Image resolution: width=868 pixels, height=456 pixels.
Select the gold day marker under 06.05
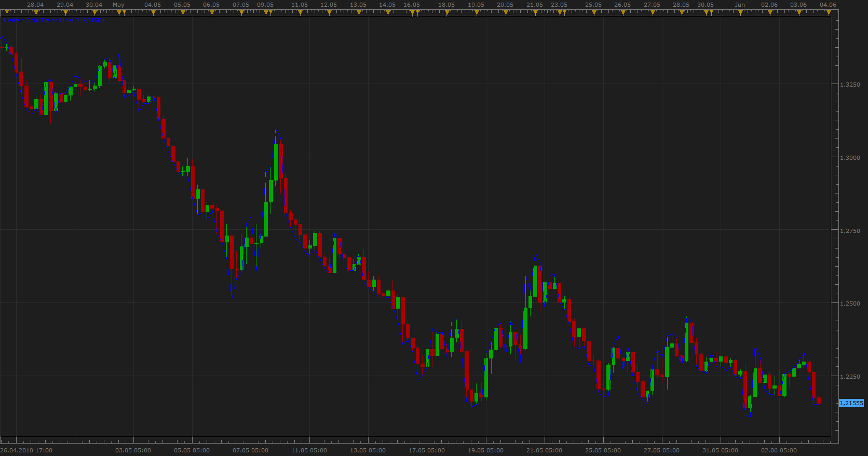tap(212, 12)
